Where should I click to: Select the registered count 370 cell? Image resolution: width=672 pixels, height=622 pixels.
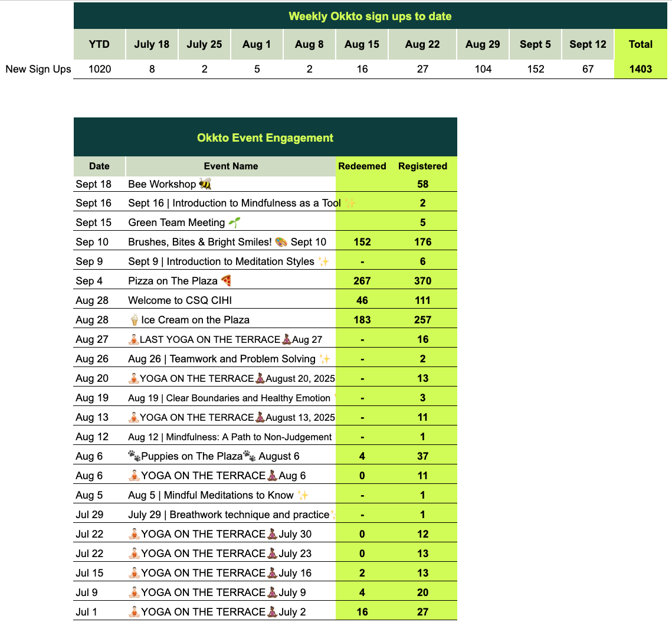tap(422, 281)
